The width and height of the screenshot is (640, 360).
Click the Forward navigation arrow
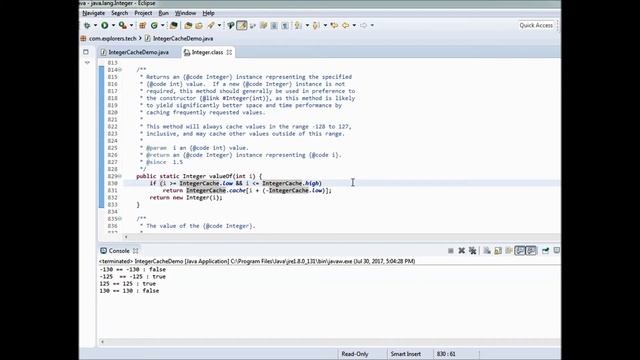click(364, 25)
